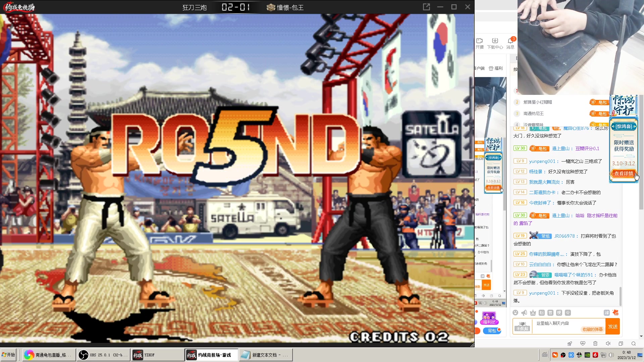Click the blue K icon in system tray
The height and width of the screenshot is (362, 644).
[x=571, y=355]
